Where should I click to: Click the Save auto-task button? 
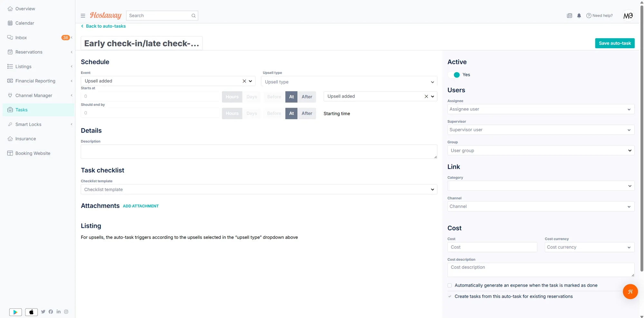coord(615,43)
